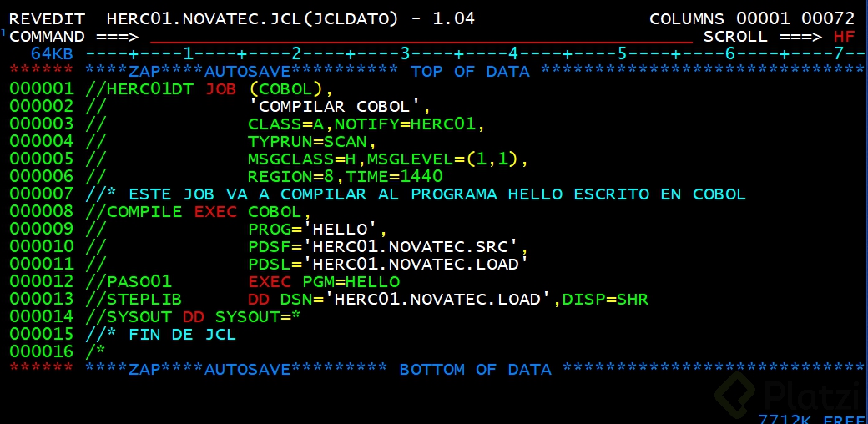
Task: Click the COMPILE step name
Action: pos(144,212)
